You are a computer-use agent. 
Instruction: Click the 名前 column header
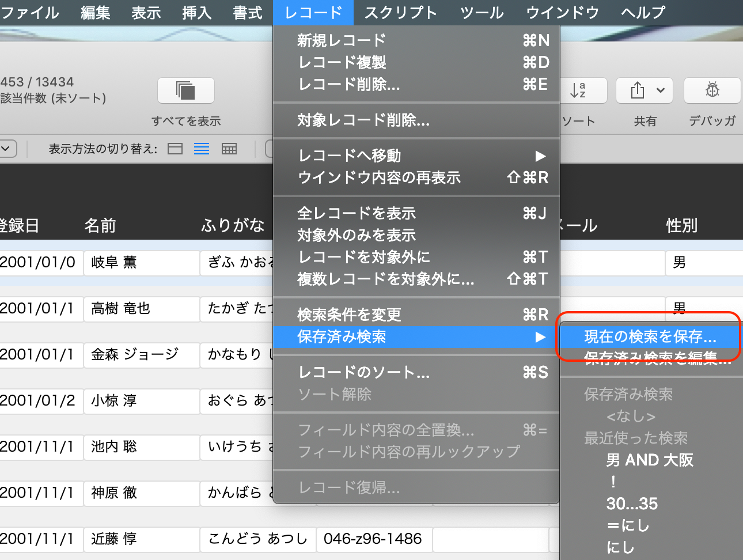100,225
